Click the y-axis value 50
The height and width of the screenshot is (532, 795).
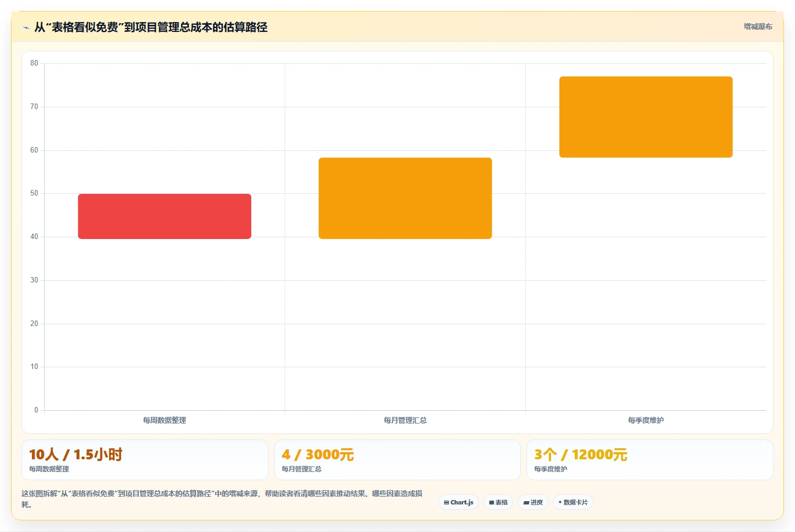(x=34, y=193)
